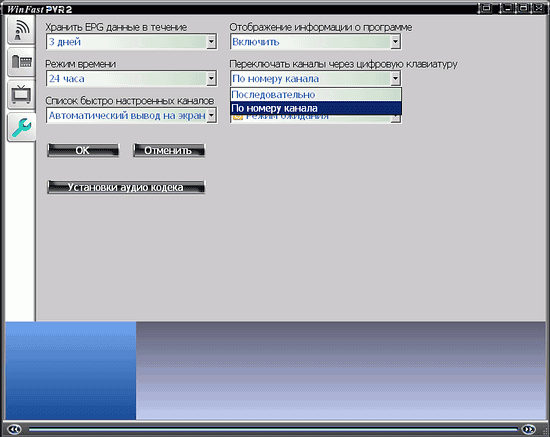Open the quick channel list dropdown
550x437 pixels.
coord(211,115)
